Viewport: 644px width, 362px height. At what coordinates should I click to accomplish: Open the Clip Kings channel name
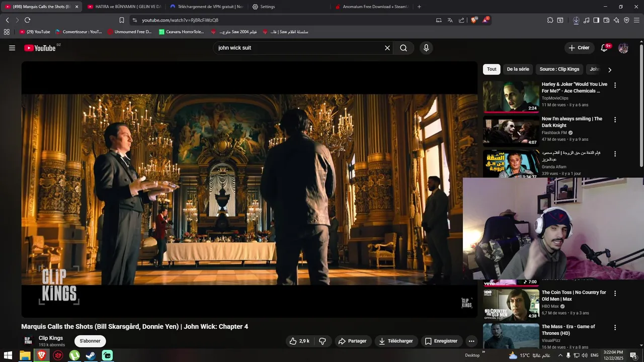51,338
